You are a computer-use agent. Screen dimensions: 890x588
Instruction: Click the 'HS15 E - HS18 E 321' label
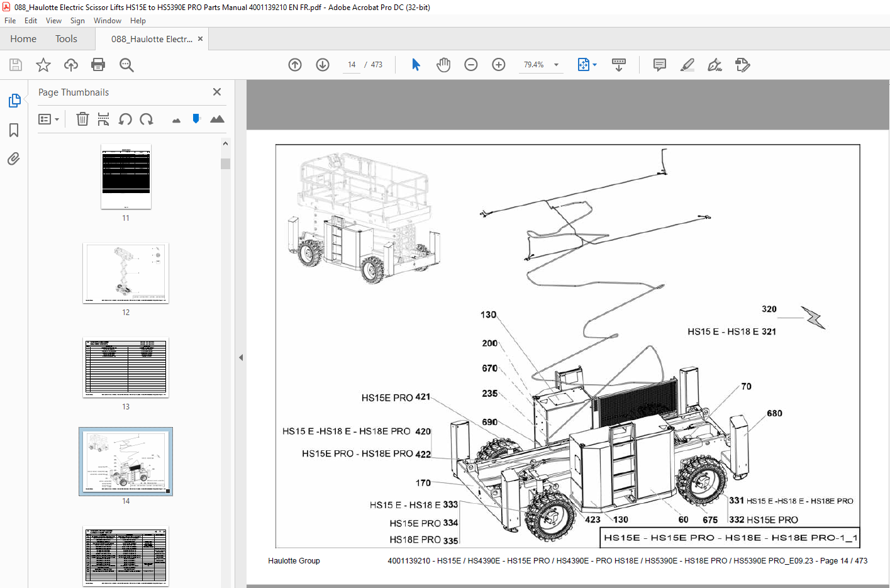point(731,331)
